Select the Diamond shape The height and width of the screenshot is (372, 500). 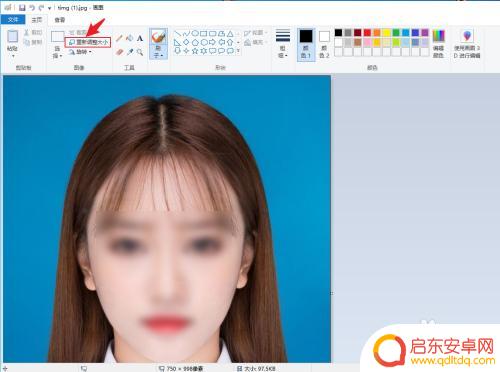(x=186, y=42)
